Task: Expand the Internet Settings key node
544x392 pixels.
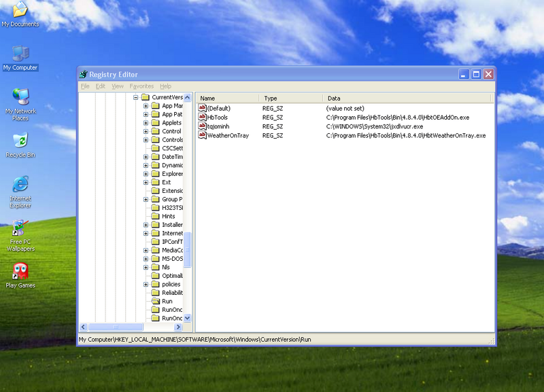Action: [146, 233]
